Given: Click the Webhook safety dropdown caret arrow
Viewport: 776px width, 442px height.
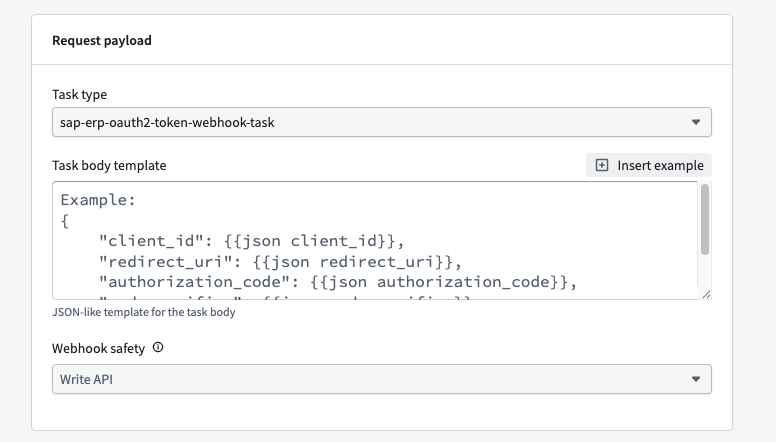Looking at the screenshot, I should point(696,379).
